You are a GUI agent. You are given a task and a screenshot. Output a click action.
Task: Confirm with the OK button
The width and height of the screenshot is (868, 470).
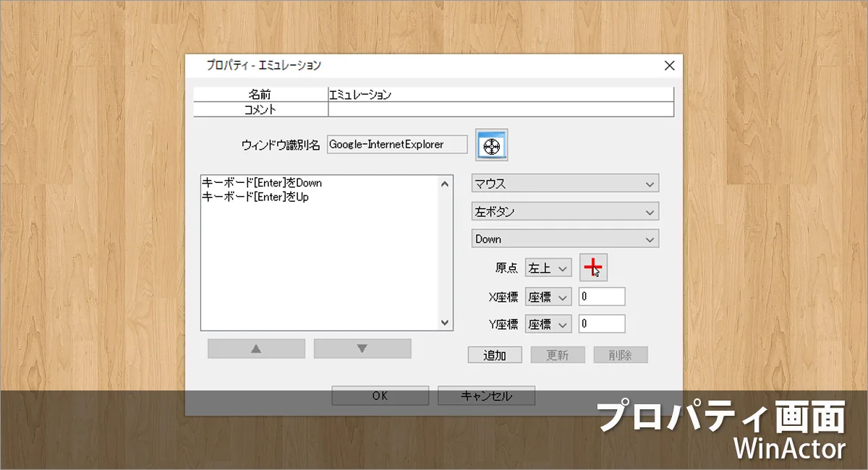380,396
